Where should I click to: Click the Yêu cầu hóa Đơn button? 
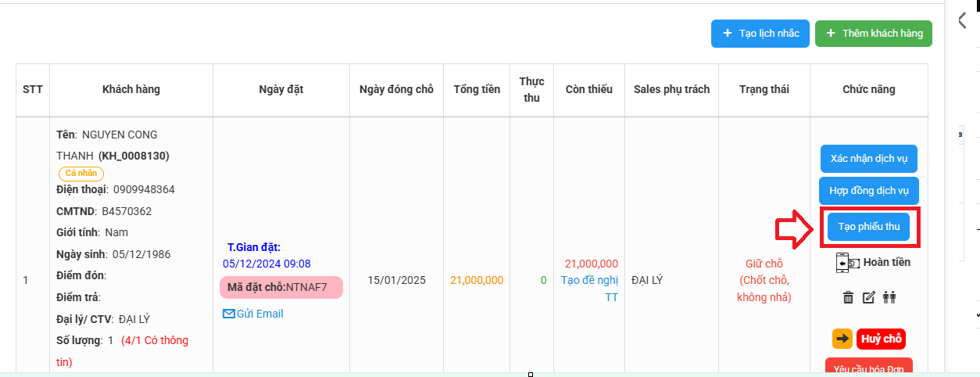click(x=869, y=367)
